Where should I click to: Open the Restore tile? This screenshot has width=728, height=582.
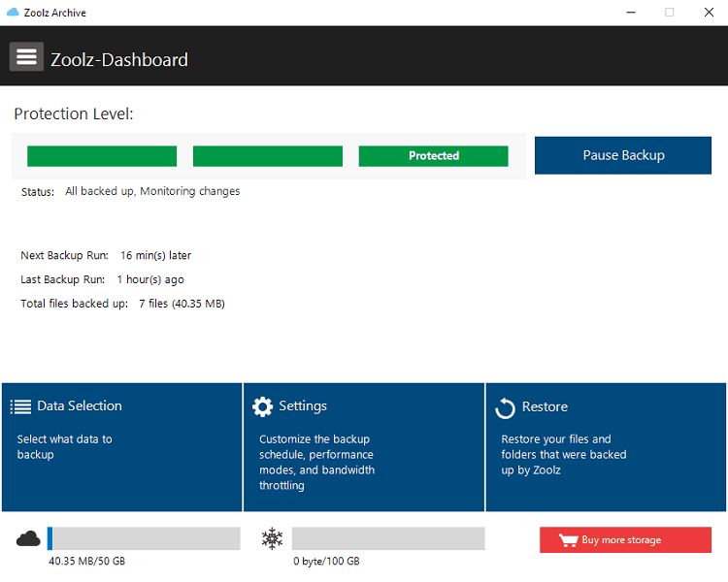(606, 447)
